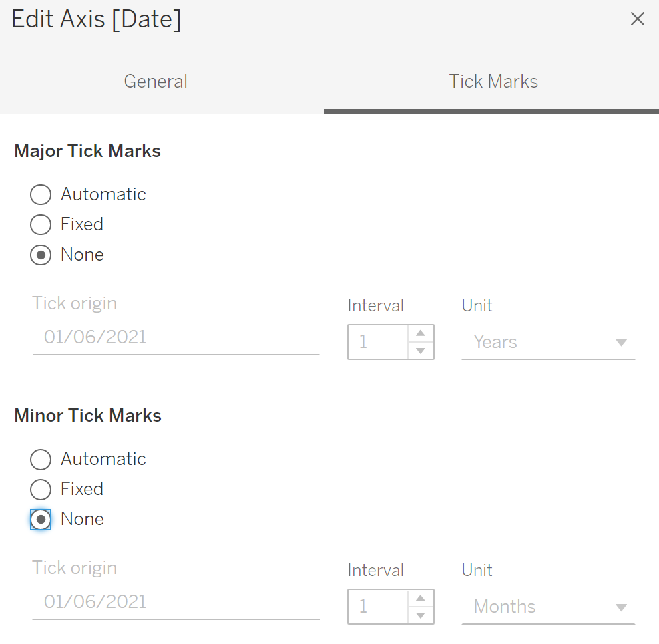Click the Edit Axis [Date] title
This screenshot has width=659, height=644.
click(x=96, y=20)
